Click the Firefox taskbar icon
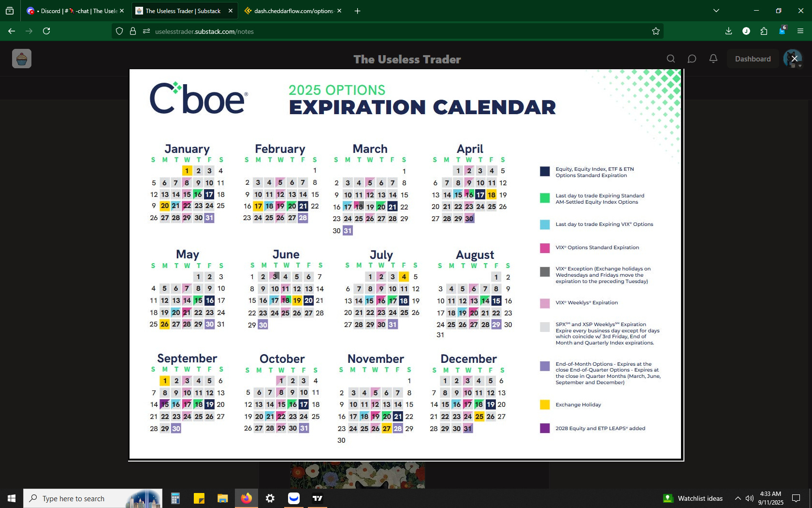 246,498
